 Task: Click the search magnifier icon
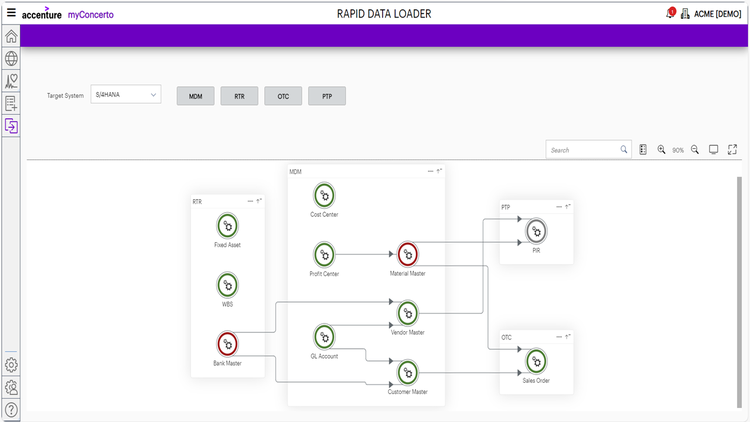click(x=624, y=149)
